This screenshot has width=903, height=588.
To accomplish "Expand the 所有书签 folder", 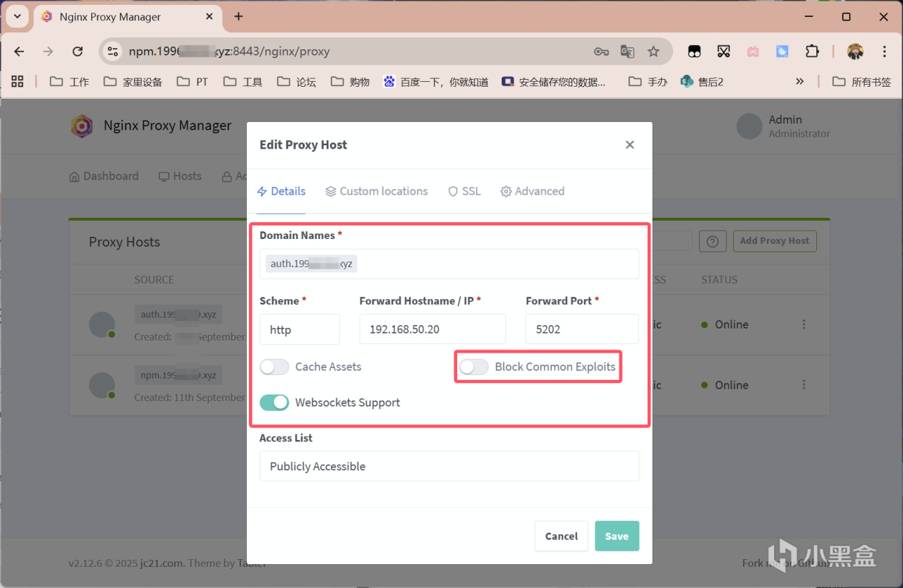I will (x=861, y=82).
